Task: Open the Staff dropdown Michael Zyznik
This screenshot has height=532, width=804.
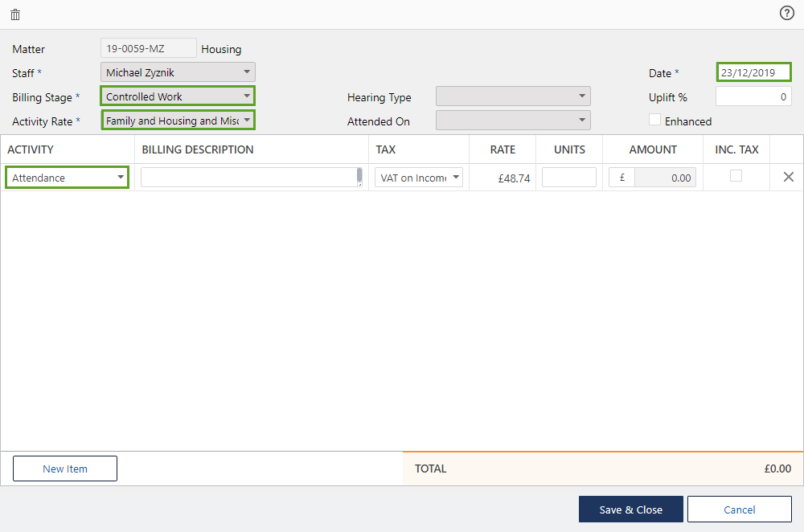Action: click(x=178, y=72)
